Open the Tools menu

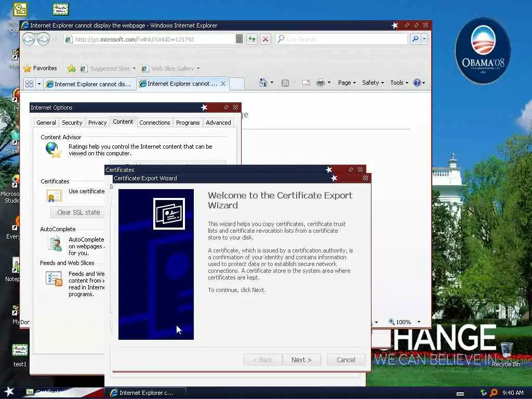coord(399,83)
